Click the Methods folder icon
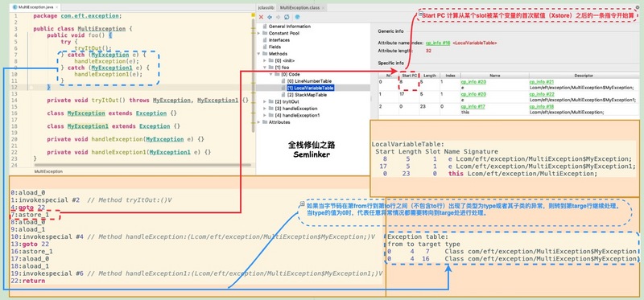 pyautogui.click(x=265, y=54)
